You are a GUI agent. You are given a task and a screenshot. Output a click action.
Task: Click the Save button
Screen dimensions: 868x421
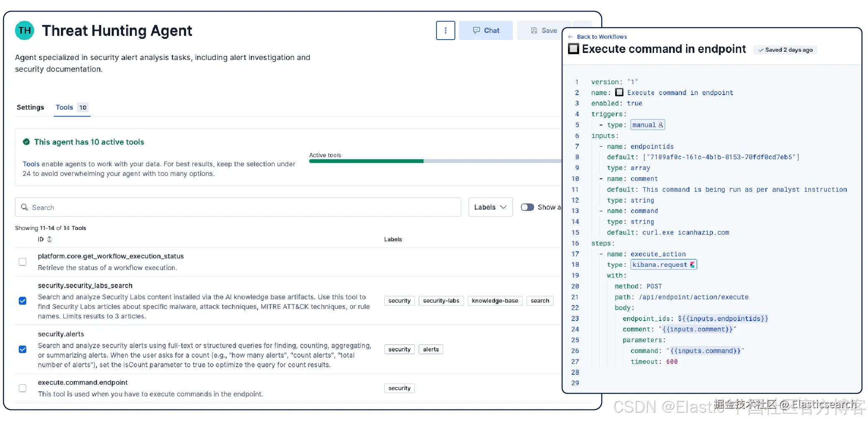tap(543, 30)
